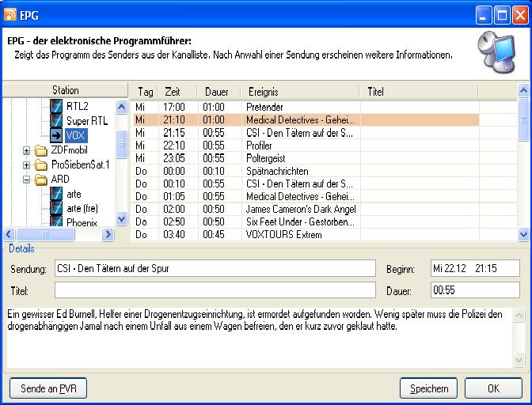
Task: Expand the ProSiebenSat.1 folder
Action: pyautogui.click(x=26, y=165)
